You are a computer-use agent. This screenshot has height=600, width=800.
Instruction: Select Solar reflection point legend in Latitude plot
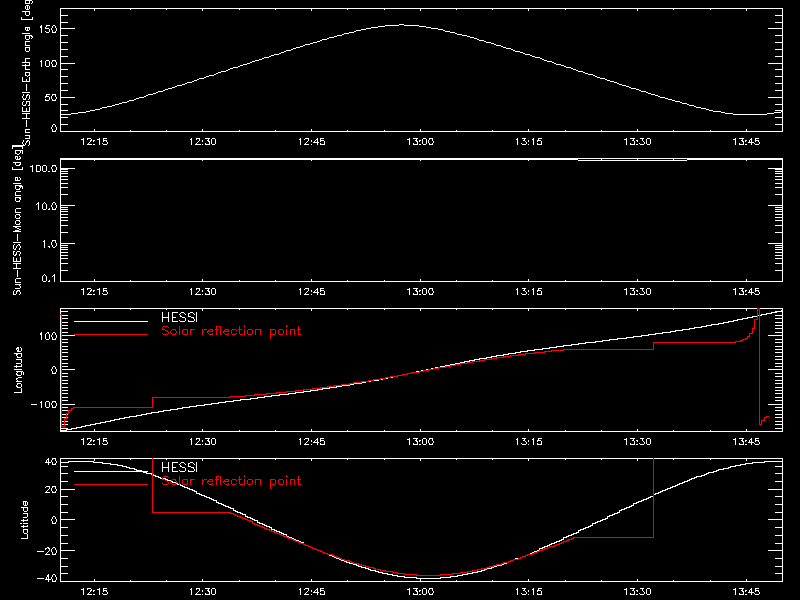231,481
